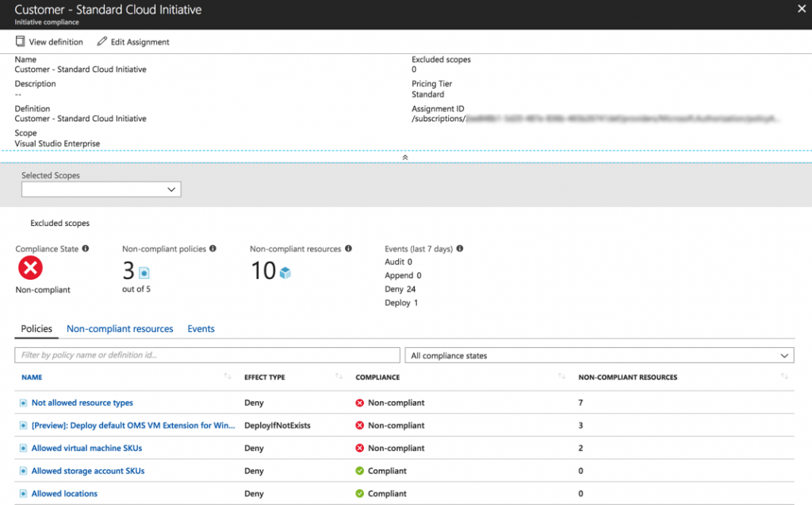This screenshot has height=505, width=812.
Task: Click the NAME column header
Action: point(32,377)
